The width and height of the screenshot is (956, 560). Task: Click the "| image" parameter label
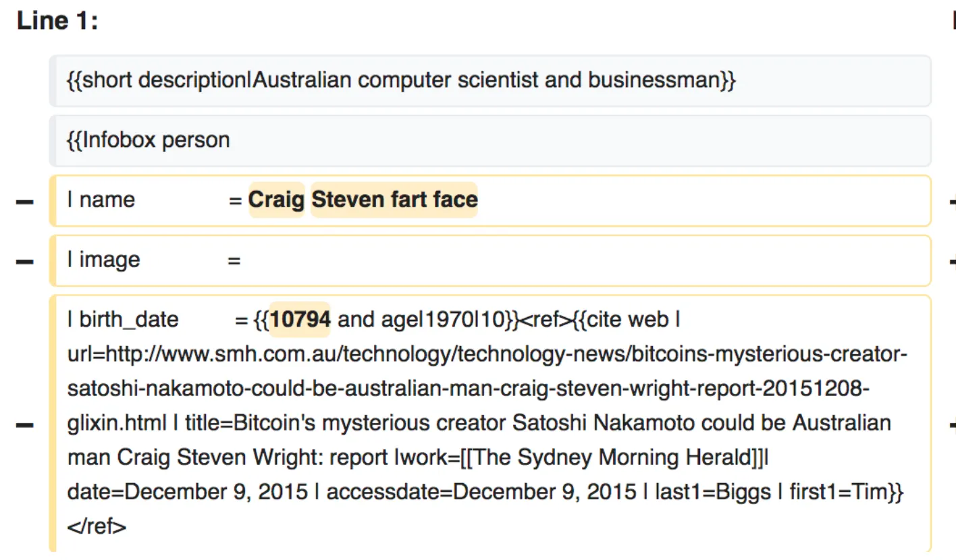point(104,260)
